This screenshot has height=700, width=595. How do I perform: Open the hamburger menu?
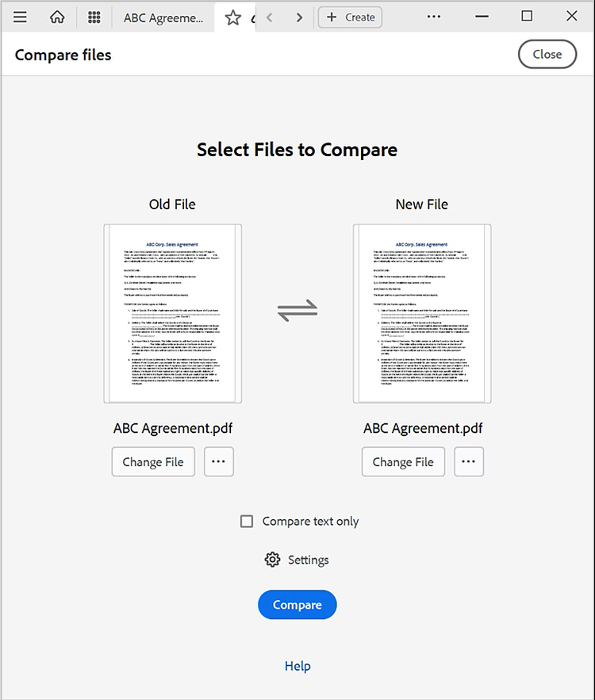[20, 17]
